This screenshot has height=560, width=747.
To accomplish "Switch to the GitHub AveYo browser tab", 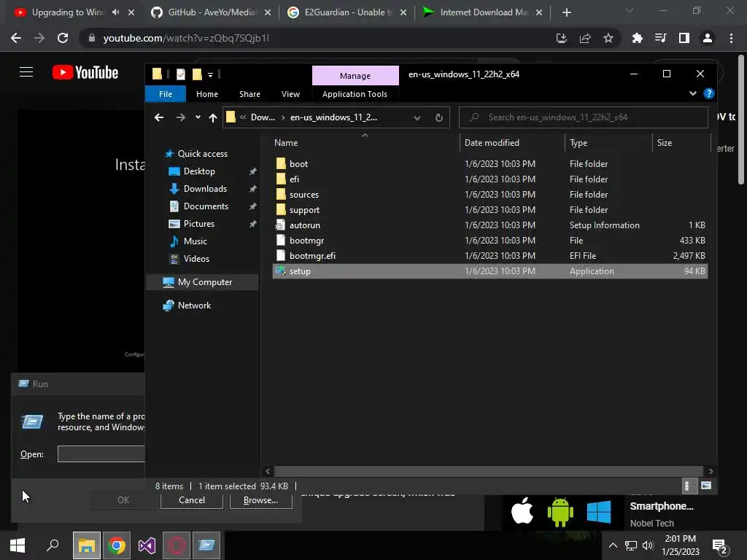I will [x=209, y=12].
